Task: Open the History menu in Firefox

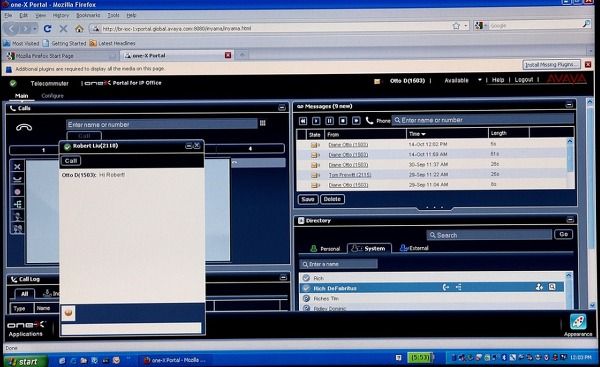Action: pyautogui.click(x=61, y=15)
